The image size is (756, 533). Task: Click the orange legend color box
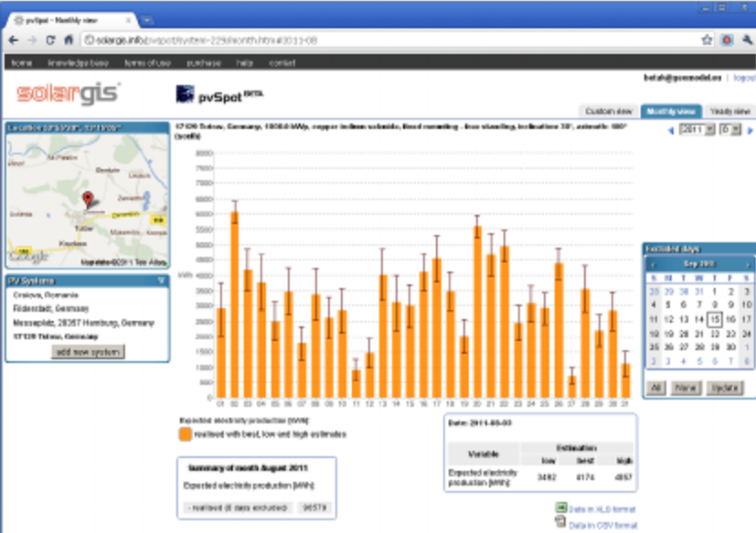tap(186, 434)
